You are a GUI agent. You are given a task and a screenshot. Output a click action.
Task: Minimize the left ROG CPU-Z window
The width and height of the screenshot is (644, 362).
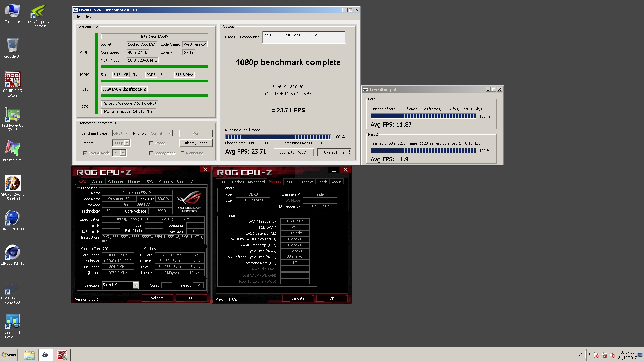(x=193, y=170)
